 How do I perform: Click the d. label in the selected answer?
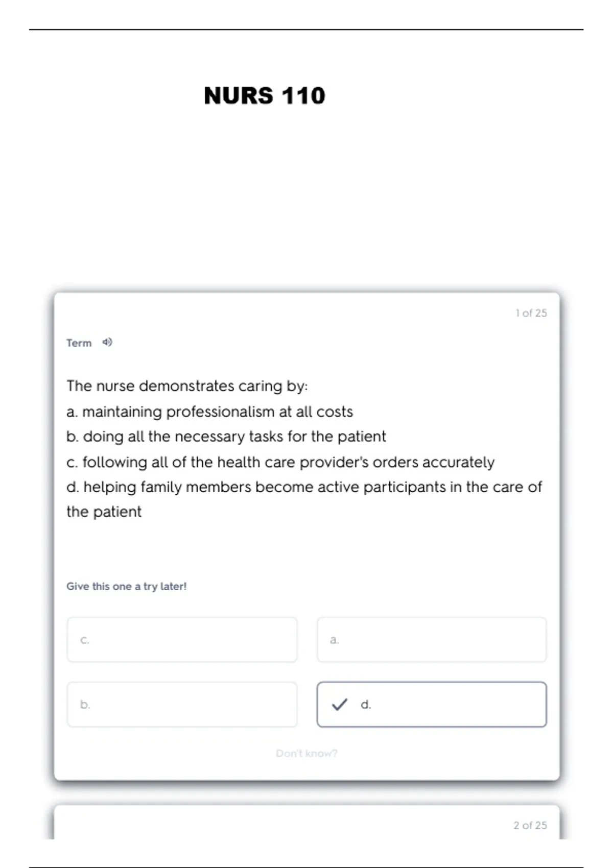point(366,705)
